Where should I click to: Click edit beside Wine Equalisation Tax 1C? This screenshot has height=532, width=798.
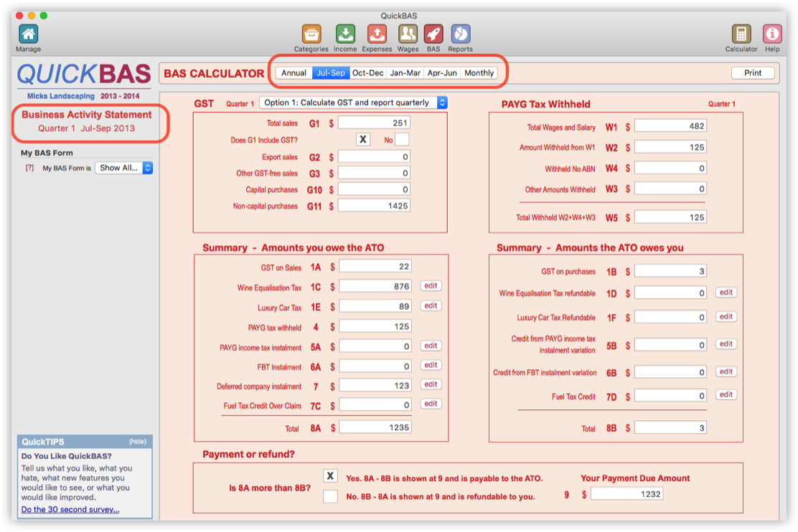click(x=431, y=286)
